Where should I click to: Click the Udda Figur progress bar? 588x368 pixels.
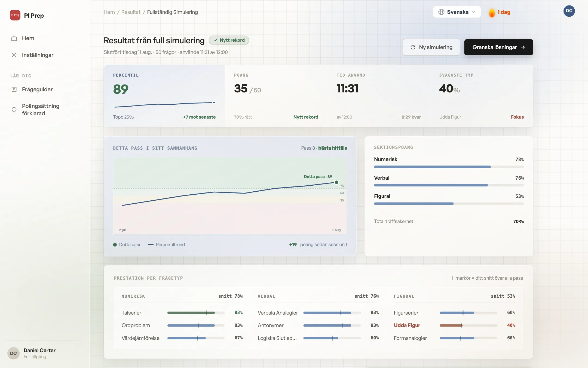point(468,325)
